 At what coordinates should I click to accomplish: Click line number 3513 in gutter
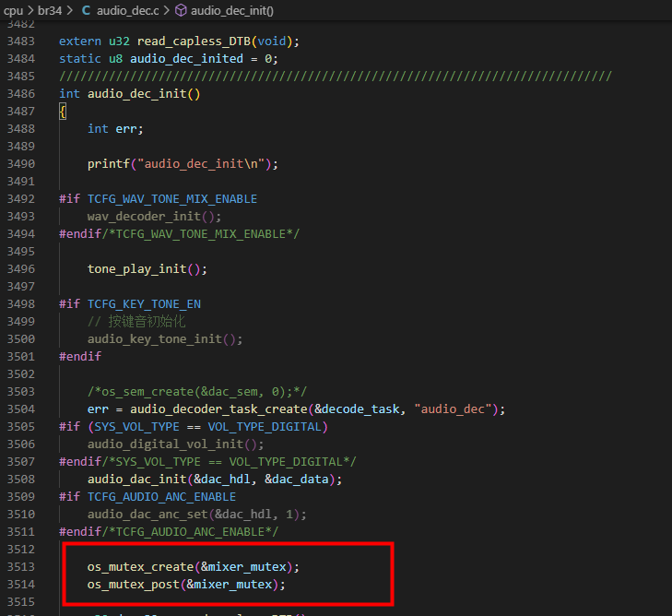point(21,567)
